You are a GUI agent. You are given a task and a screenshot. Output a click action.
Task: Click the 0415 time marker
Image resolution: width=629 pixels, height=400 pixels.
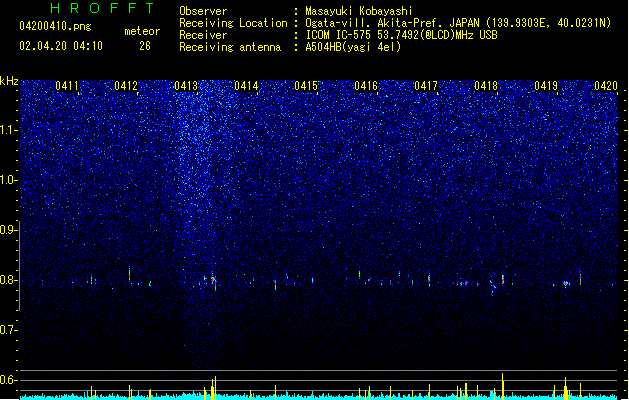306,86
